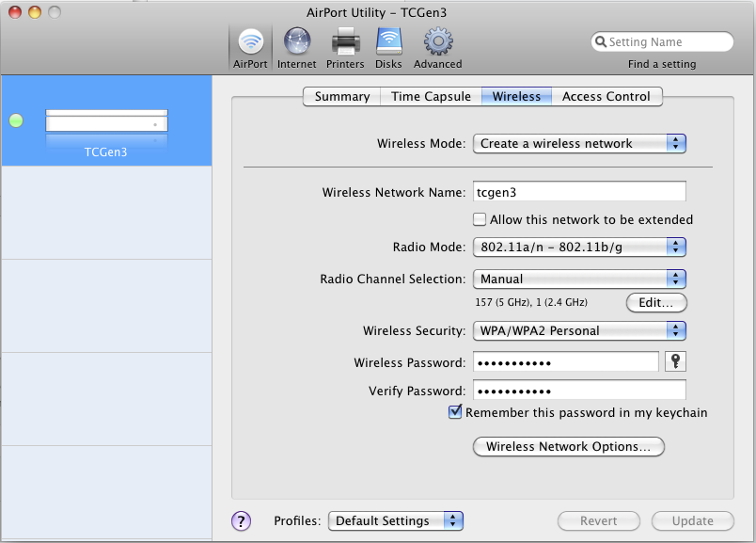The width and height of the screenshot is (756, 543).
Task: Open the Wireless Mode dropdown
Action: point(579,144)
